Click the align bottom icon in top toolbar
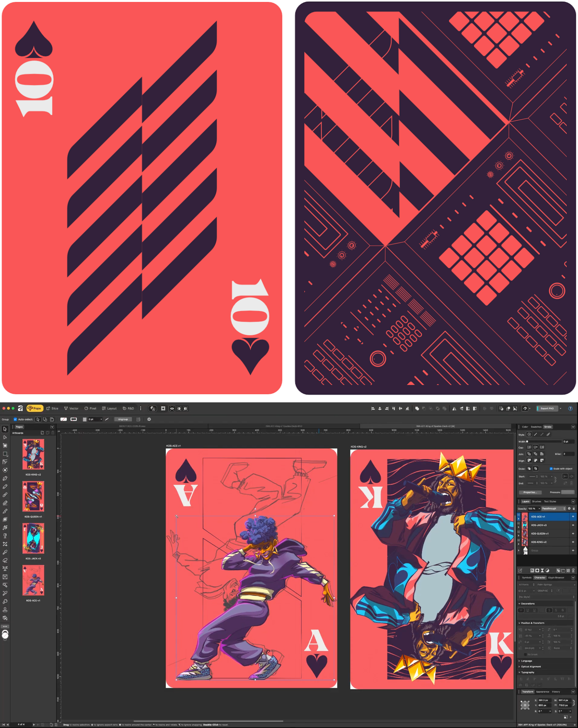578x728 pixels. [x=407, y=409]
